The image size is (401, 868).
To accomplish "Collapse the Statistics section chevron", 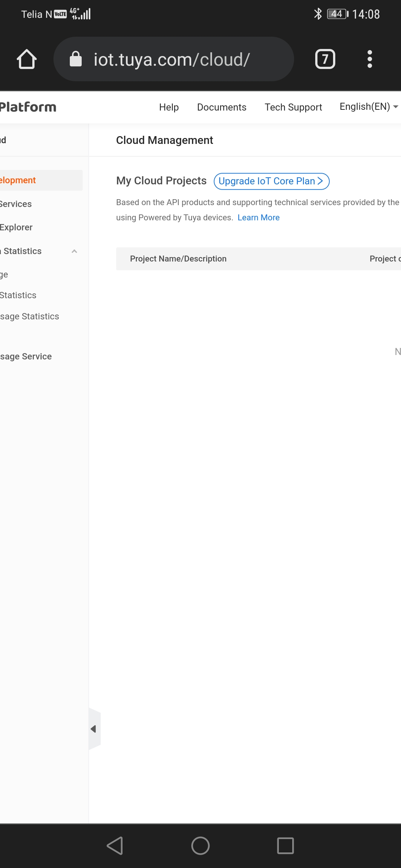I will [74, 251].
